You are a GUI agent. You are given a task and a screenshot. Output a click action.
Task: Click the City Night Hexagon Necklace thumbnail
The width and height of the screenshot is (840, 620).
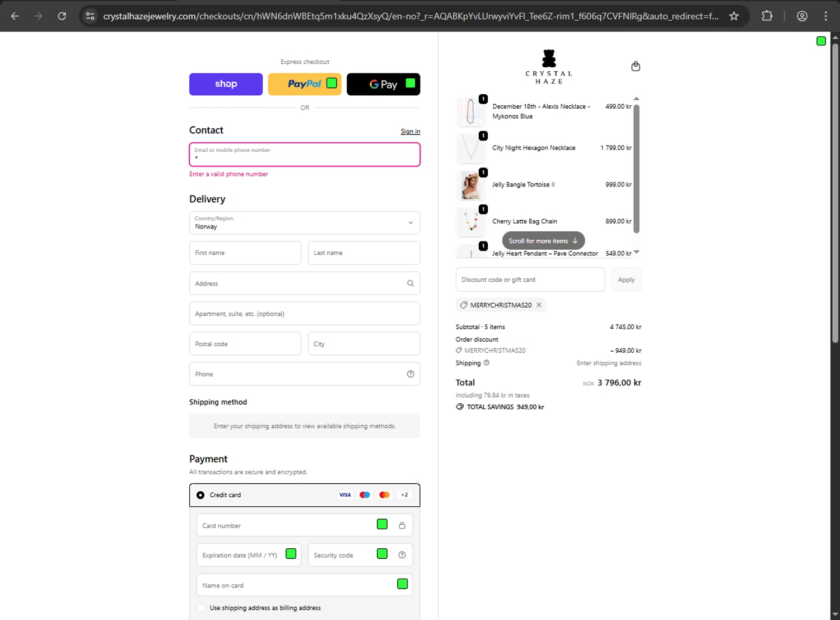click(470, 148)
